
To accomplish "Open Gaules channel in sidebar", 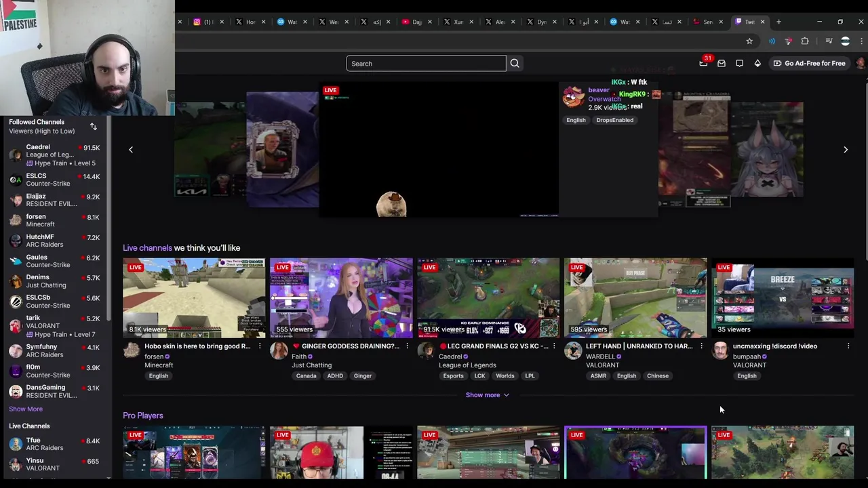I will (55, 261).
